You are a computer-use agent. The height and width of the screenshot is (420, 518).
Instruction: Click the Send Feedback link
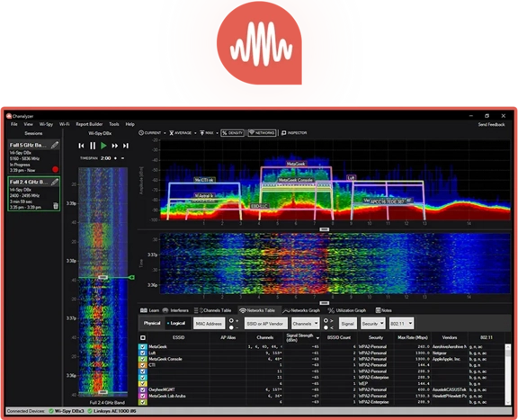(491, 125)
